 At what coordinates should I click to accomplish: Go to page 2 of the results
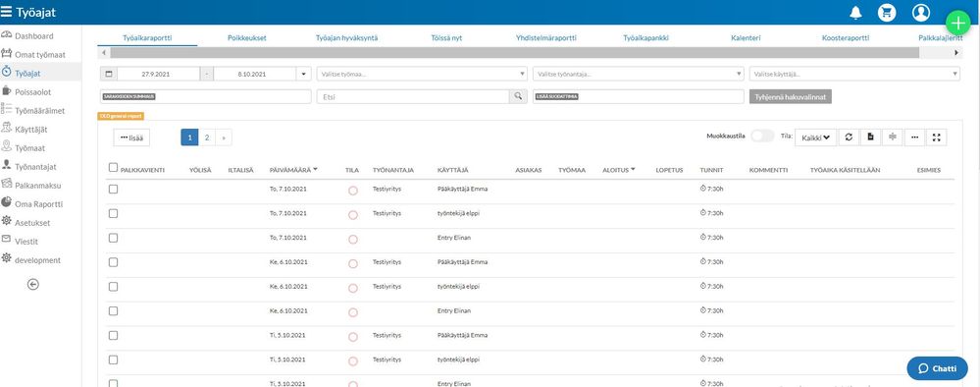[207, 138]
